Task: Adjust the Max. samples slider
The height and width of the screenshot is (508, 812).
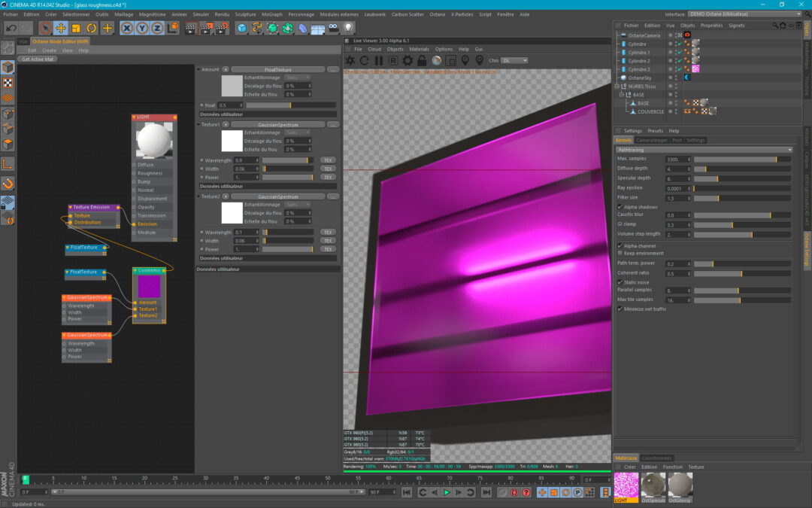Action: click(741, 160)
